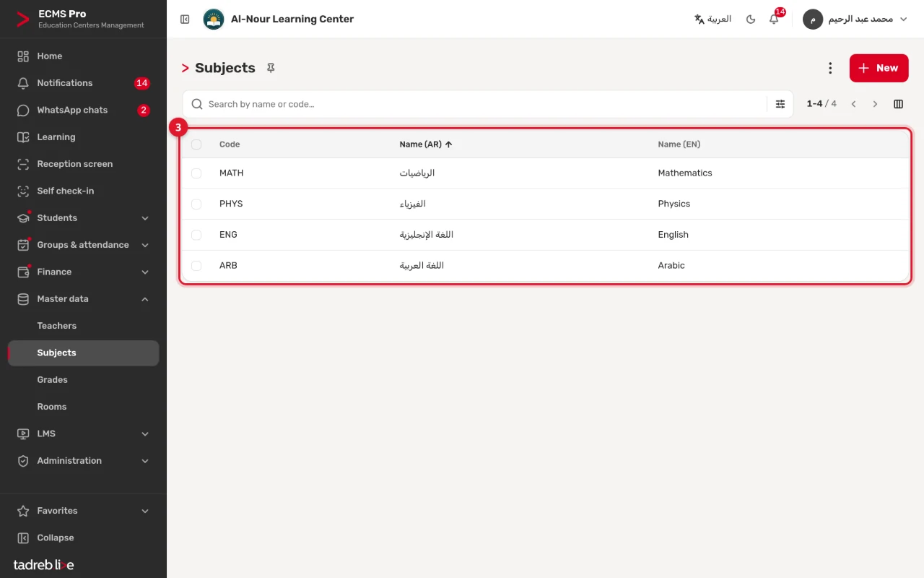Expand the Students menu
Screen dimensions: 924x578
(x=83, y=218)
